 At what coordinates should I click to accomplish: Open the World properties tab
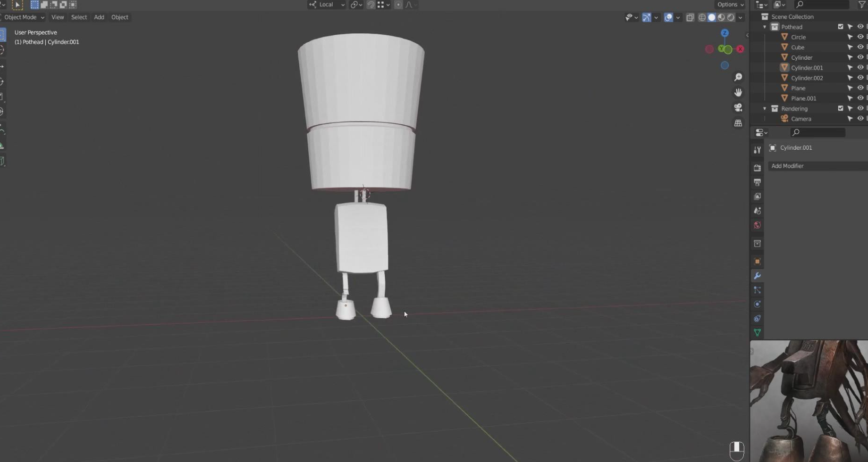757,225
